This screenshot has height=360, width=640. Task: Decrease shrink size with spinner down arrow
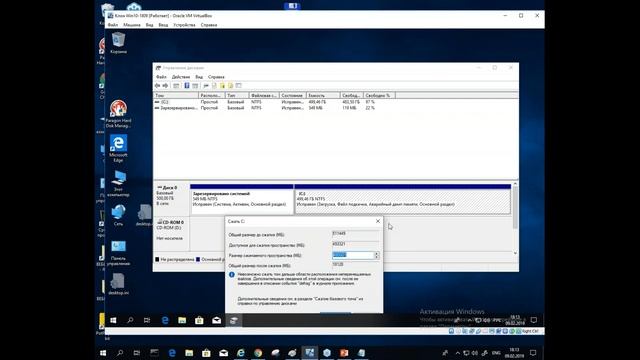[376, 257]
